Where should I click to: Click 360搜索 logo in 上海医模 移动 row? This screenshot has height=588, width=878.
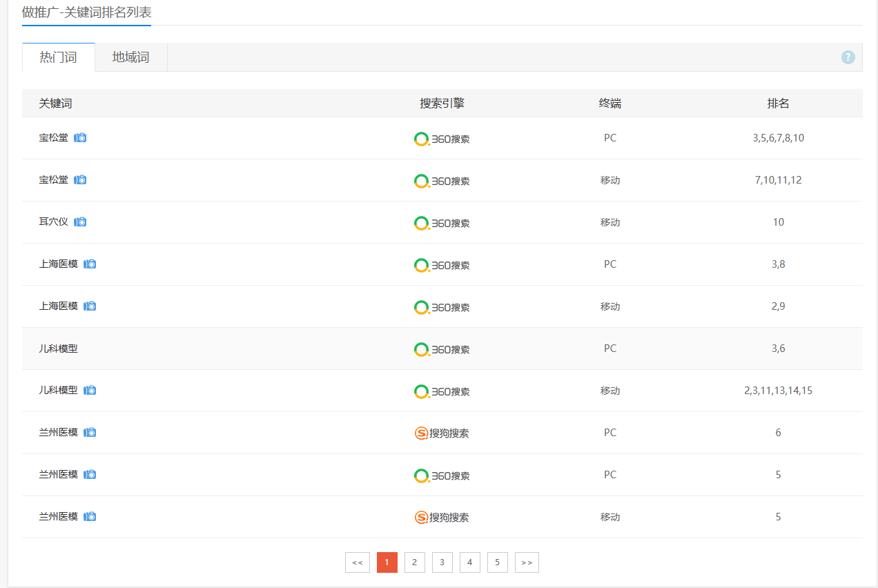442,307
